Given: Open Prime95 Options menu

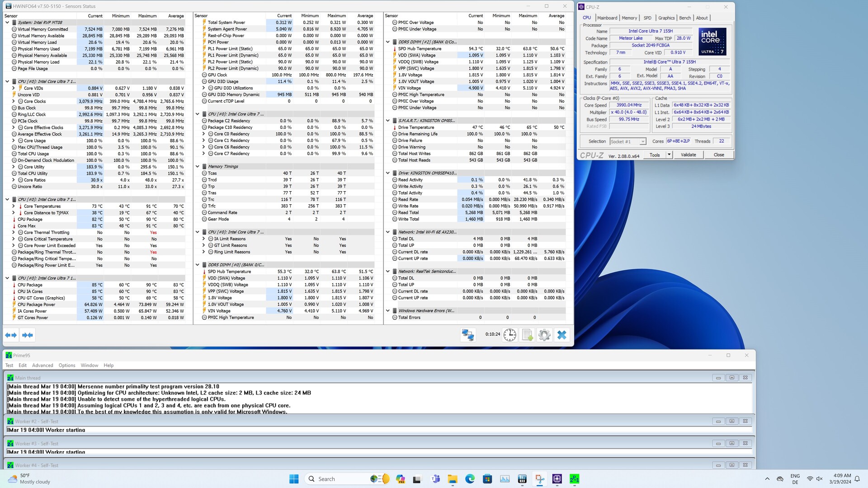Looking at the screenshot, I should click(67, 366).
